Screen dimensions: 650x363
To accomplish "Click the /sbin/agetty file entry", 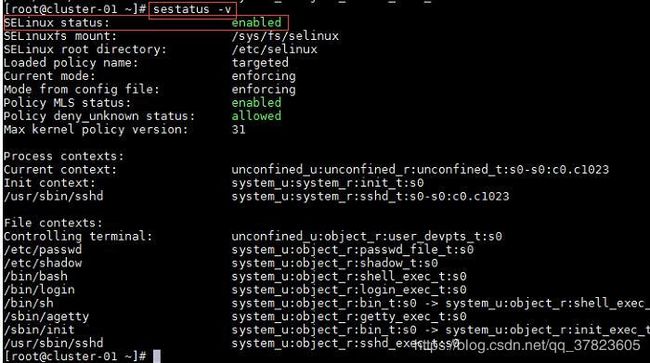I will pyautogui.click(x=46, y=317).
